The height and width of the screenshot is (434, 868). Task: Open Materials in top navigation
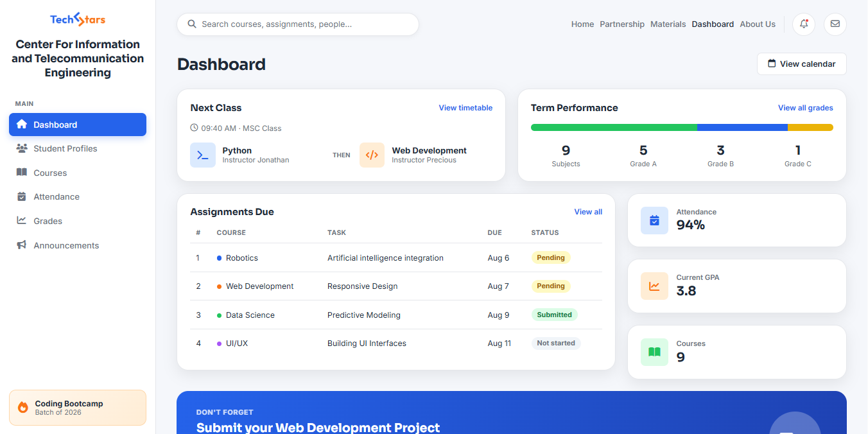pyautogui.click(x=668, y=24)
